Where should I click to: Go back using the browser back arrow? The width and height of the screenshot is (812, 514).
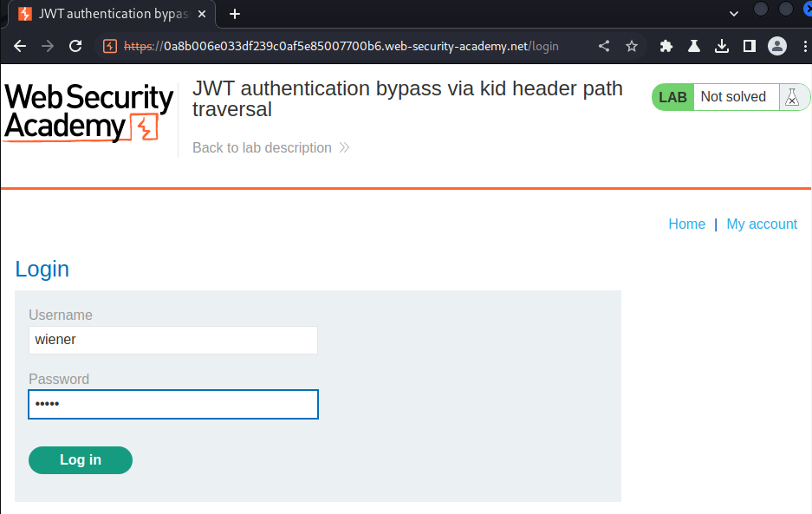pyautogui.click(x=20, y=46)
